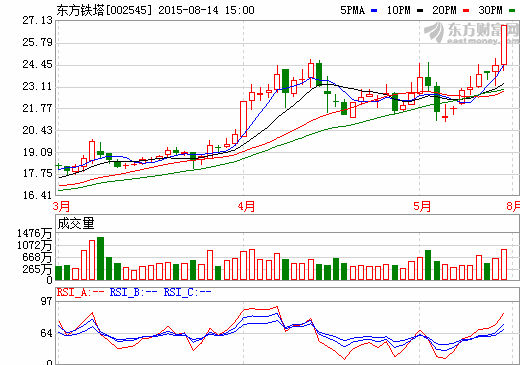Click the 成交量 volume panel heading
520x365 pixels.
click(76, 223)
